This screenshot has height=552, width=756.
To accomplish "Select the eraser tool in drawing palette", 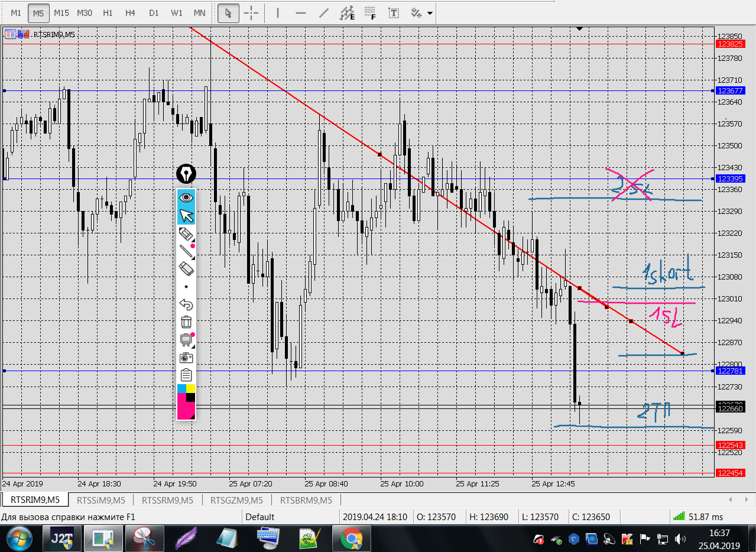I will (186, 269).
